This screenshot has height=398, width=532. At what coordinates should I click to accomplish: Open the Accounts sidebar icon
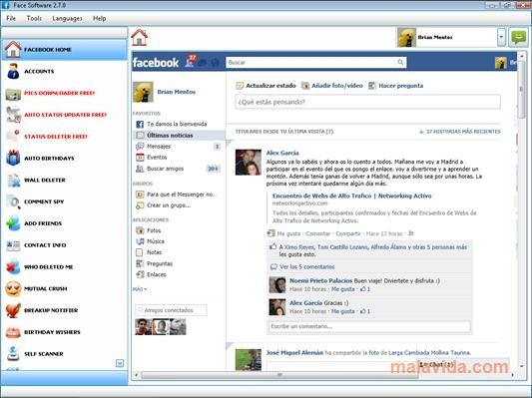pos(13,71)
